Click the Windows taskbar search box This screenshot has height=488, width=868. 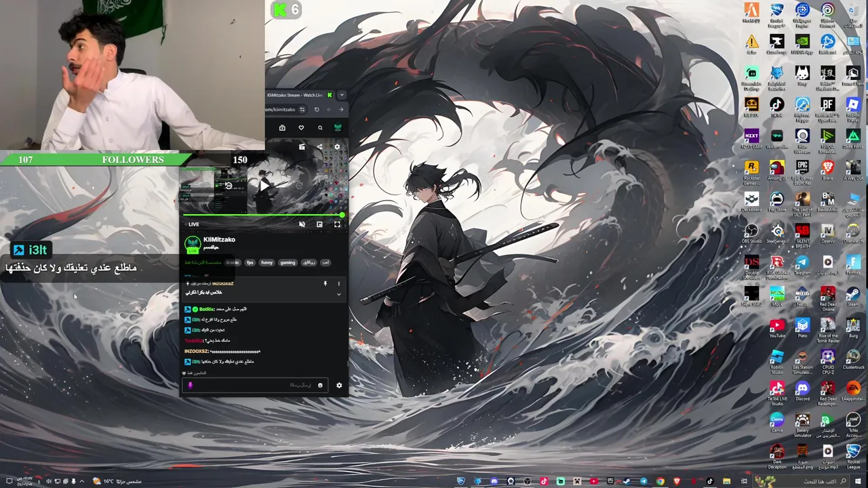(x=800, y=481)
